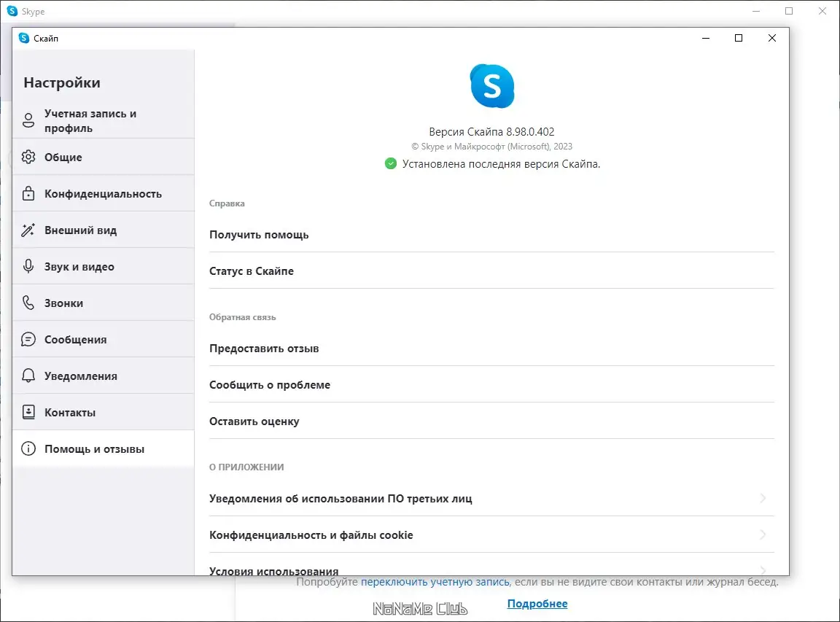This screenshot has width=840, height=622.
Task: Open Статус в Скайпе
Action: (x=491, y=271)
